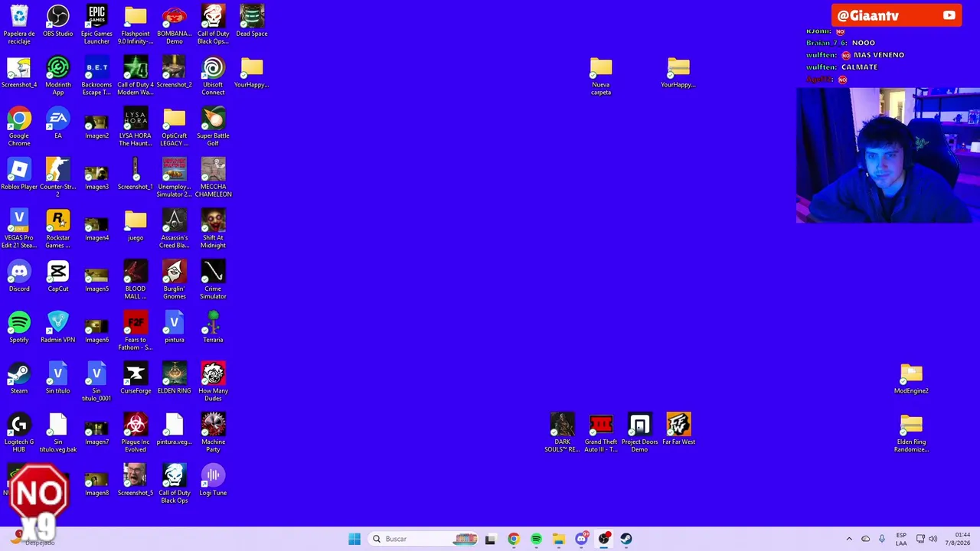
Task: Select the Project Doors Demo icon
Action: tap(640, 433)
